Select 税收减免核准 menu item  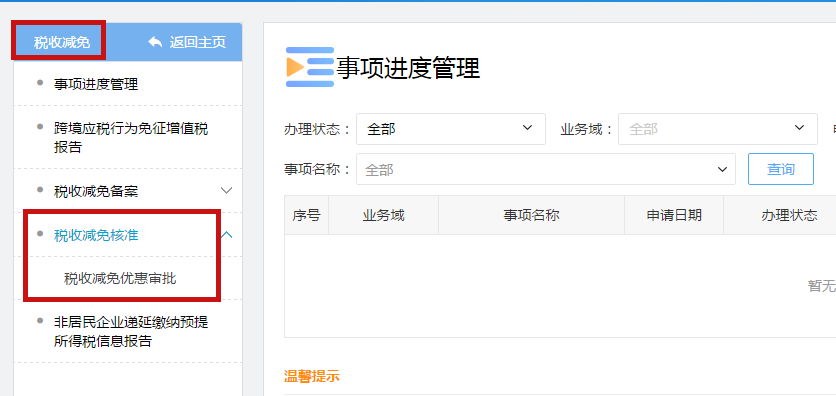[x=96, y=235]
